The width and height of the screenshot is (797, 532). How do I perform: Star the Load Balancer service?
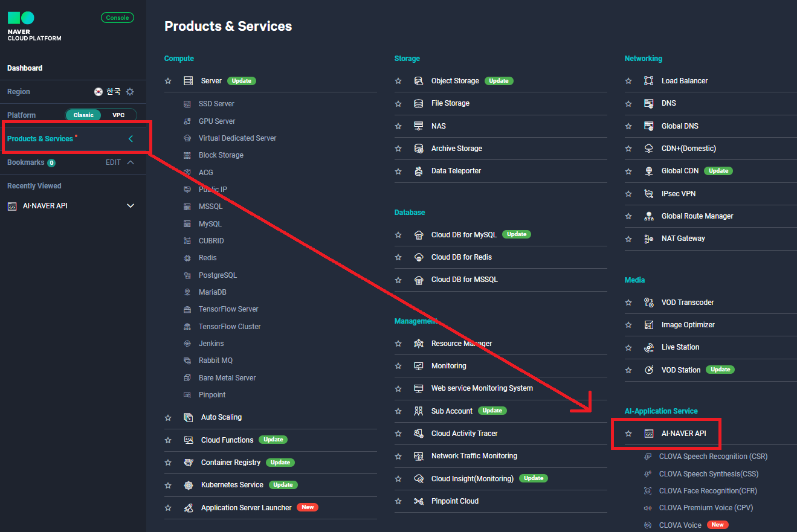click(x=628, y=81)
